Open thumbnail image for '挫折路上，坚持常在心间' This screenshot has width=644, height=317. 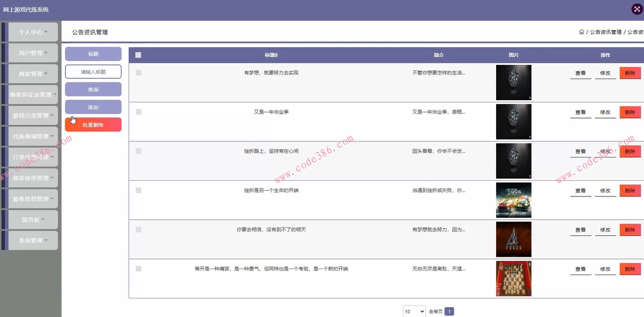(x=514, y=161)
